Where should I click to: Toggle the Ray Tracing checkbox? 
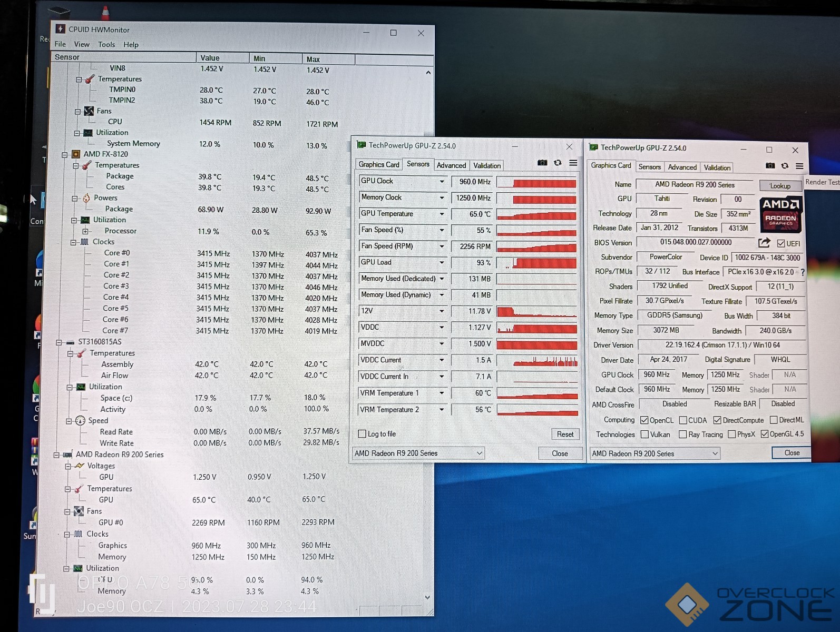(682, 434)
